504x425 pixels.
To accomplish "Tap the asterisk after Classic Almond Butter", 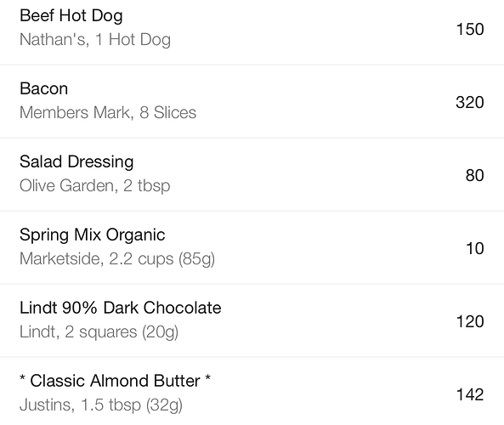I will click(x=207, y=377).
